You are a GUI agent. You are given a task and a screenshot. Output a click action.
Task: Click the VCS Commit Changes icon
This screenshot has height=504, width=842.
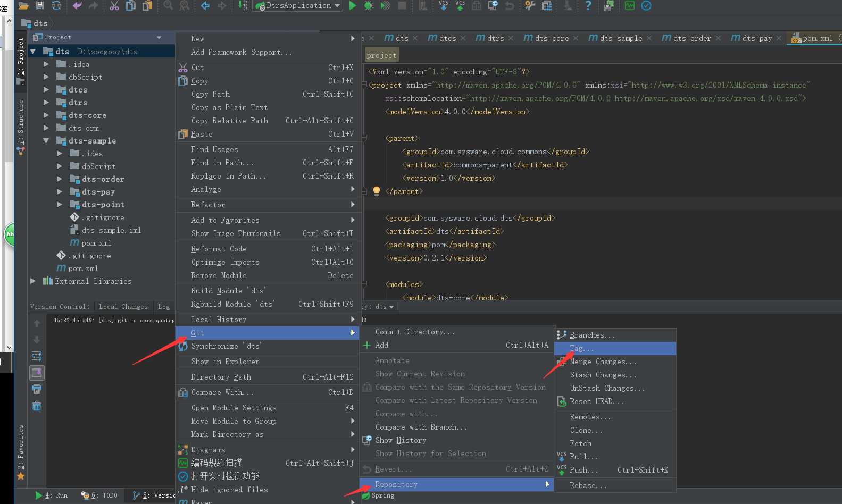460,5
